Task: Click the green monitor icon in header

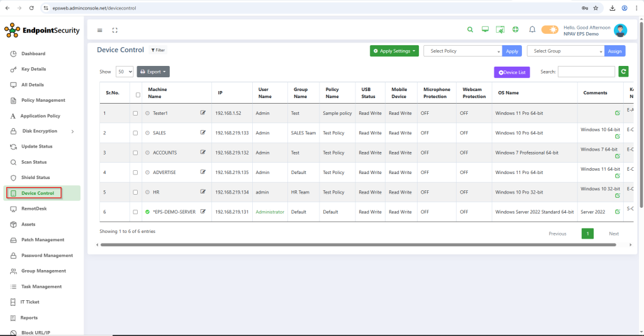Action: coord(485,30)
